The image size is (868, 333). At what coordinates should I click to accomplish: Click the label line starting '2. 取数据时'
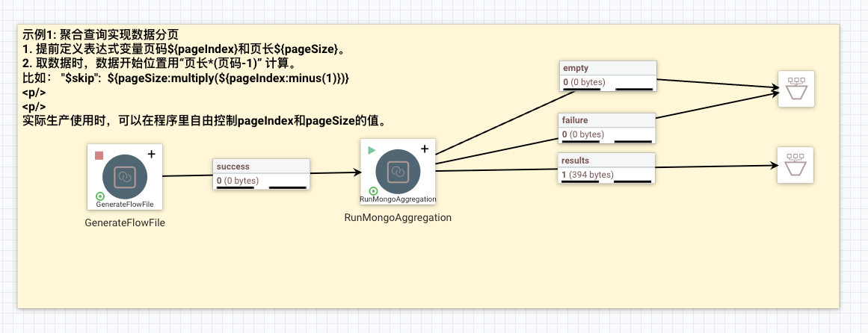tap(161, 63)
